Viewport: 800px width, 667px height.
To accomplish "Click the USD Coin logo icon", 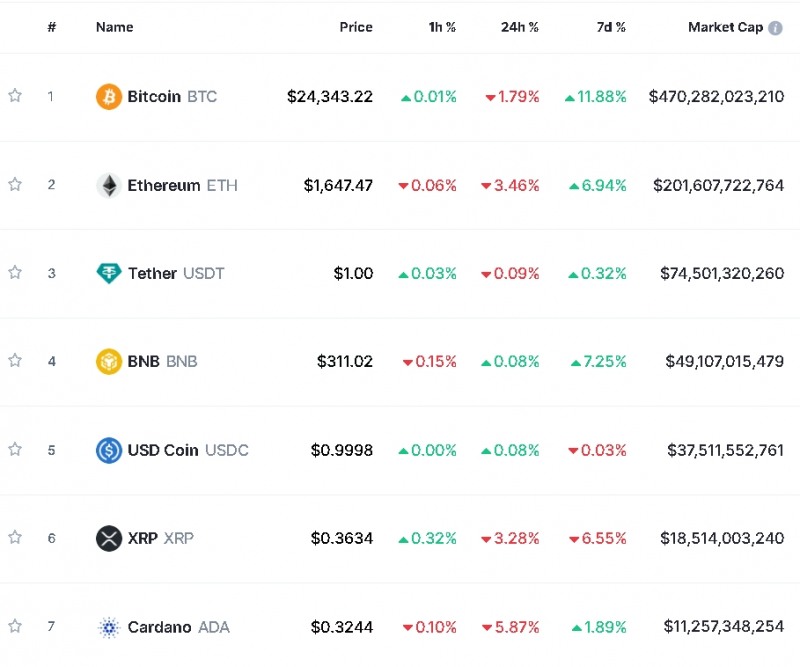I will [109, 450].
